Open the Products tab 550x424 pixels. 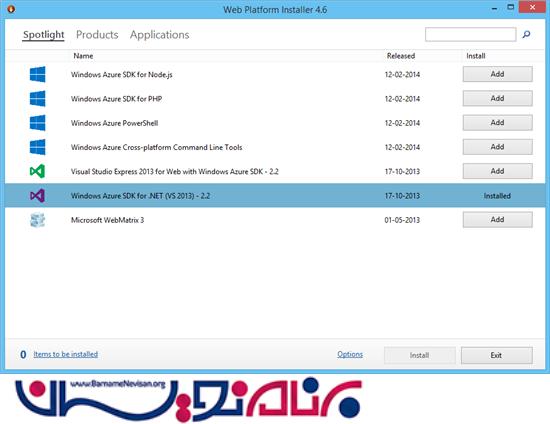click(x=97, y=35)
